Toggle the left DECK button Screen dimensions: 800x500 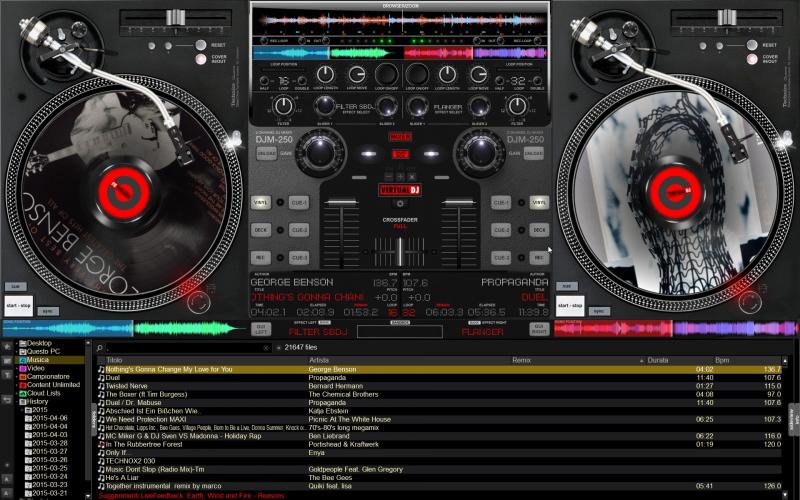point(261,230)
